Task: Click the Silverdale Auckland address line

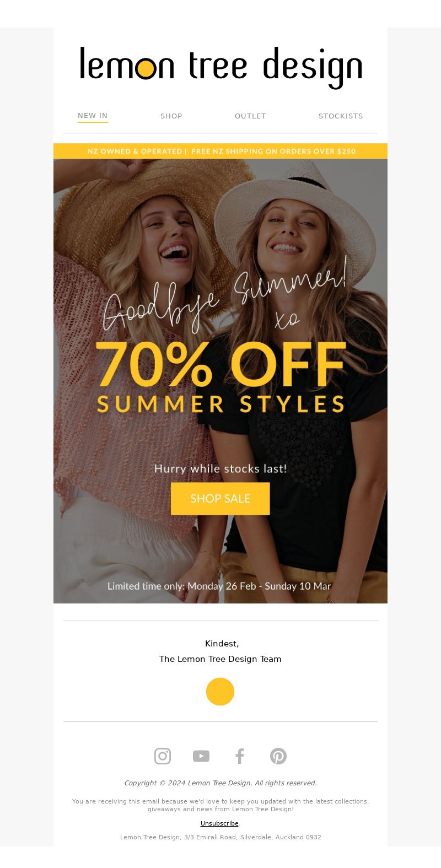Action: click(220, 837)
